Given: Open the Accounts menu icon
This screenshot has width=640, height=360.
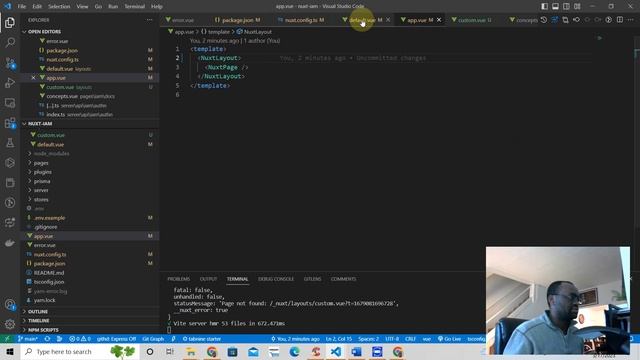Looking at the screenshot, I should tap(10, 304).
